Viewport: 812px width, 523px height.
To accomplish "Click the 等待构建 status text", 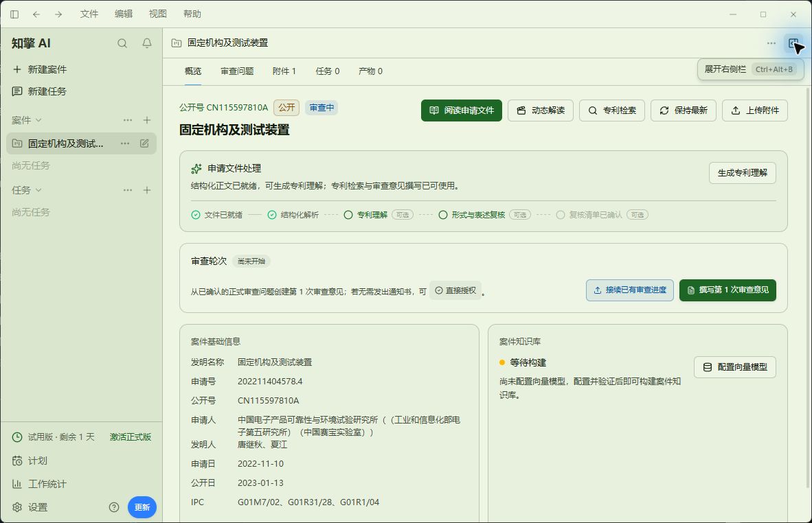I will click(528, 362).
